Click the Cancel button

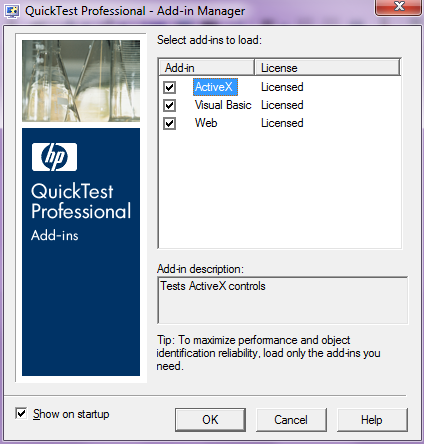[291, 420]
